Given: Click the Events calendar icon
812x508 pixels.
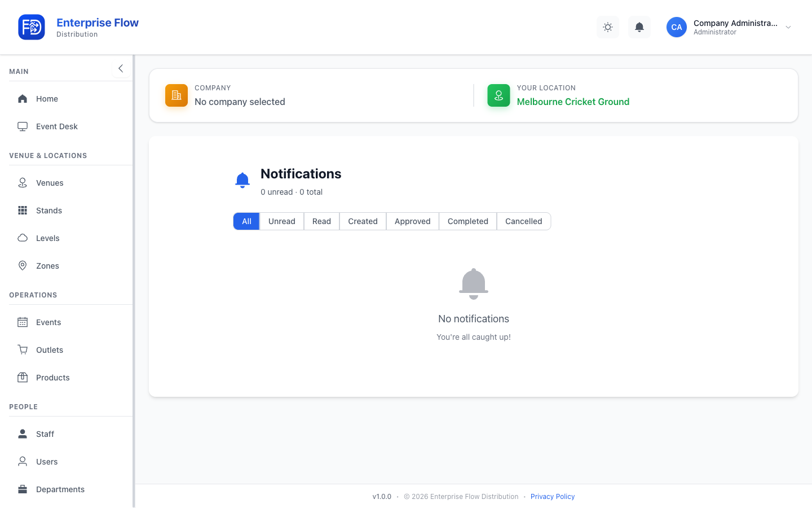Looking at the screenshot, I should click(23, 322).
